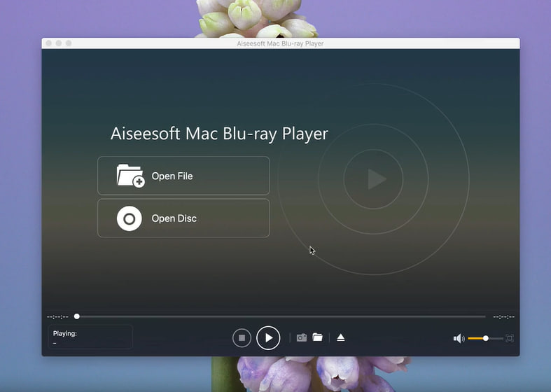Enter full screen with the fullscreen icon

[x=510, y=338]
